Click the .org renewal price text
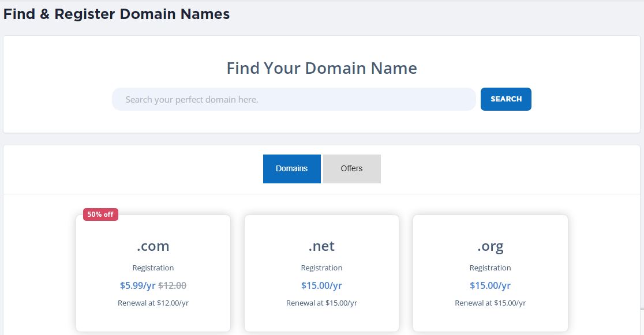Image resolution: width=644 pixels, height=335 pixels. pyautogui.click(x=490, y=303)
